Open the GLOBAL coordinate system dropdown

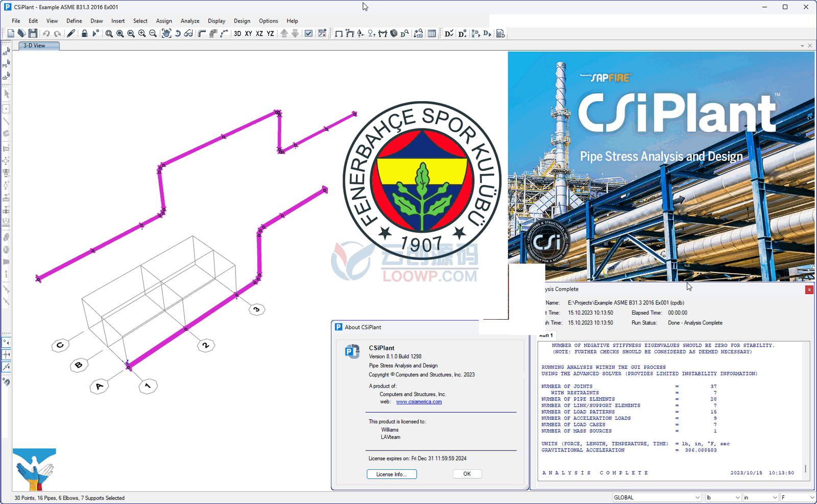click(657, 497)
